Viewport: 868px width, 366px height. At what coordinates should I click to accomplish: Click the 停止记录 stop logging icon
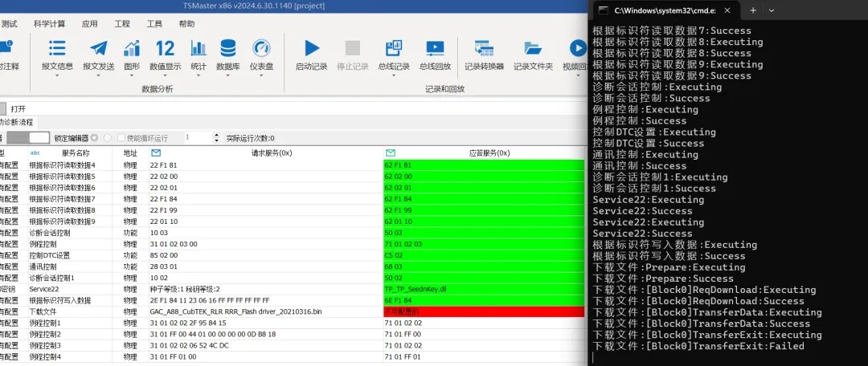pos(353,49)
